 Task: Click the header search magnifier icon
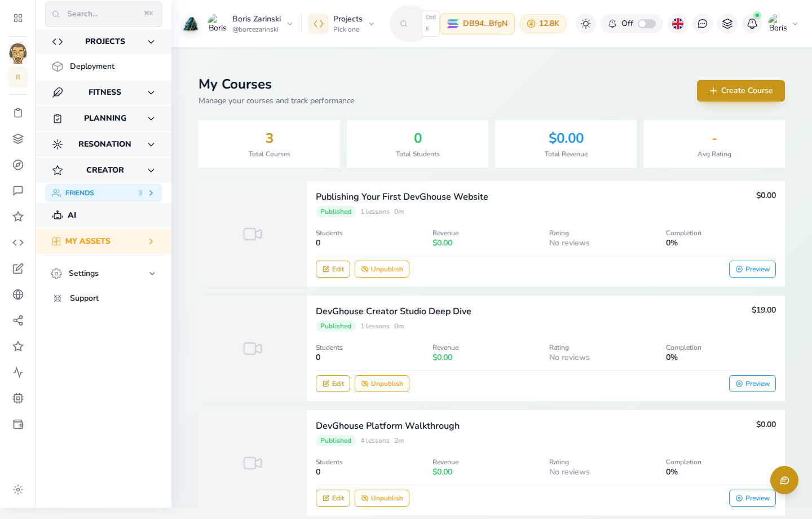(404, 24)
